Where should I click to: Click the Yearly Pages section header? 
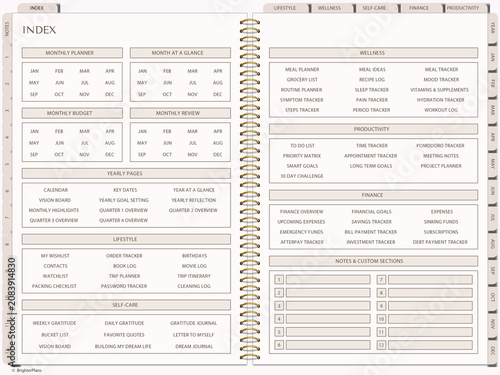coord(126,173)
